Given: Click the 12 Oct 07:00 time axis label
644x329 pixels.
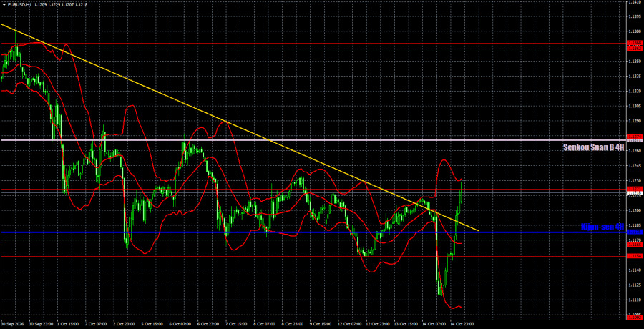Looking at the screenshot, I should 349,324.
